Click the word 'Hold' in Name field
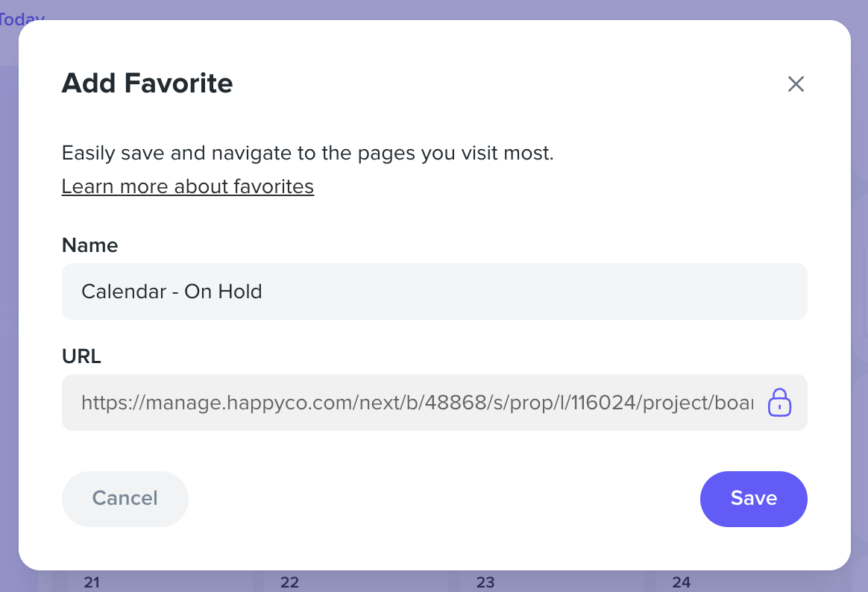This screenshot has height=592, width=868. tap(239, 292)
